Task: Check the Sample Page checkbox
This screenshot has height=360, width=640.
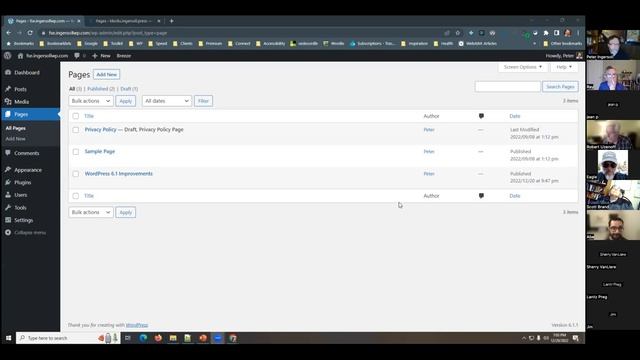Action: pos(76,152)
